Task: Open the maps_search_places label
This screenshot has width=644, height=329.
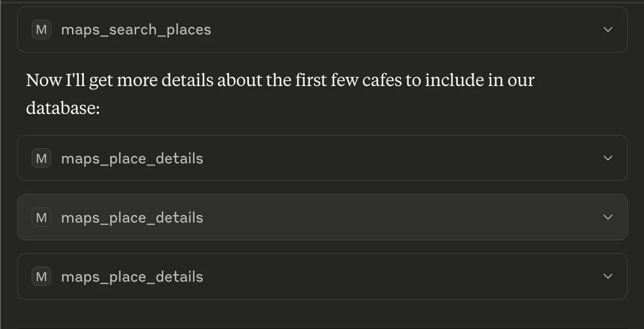Action: tap(136, 30)
